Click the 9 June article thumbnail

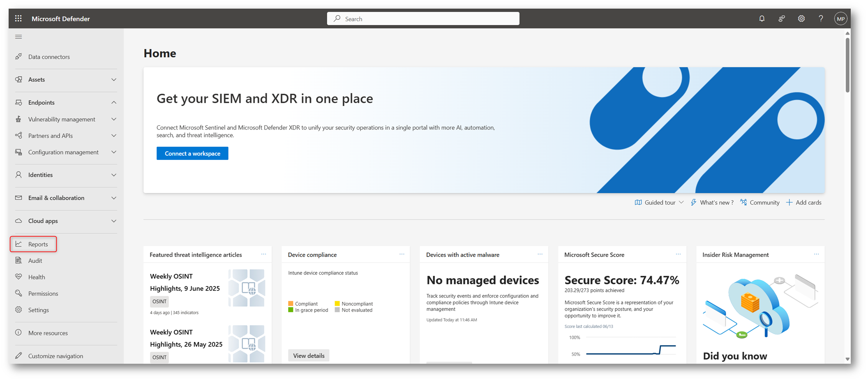[247, 288]
